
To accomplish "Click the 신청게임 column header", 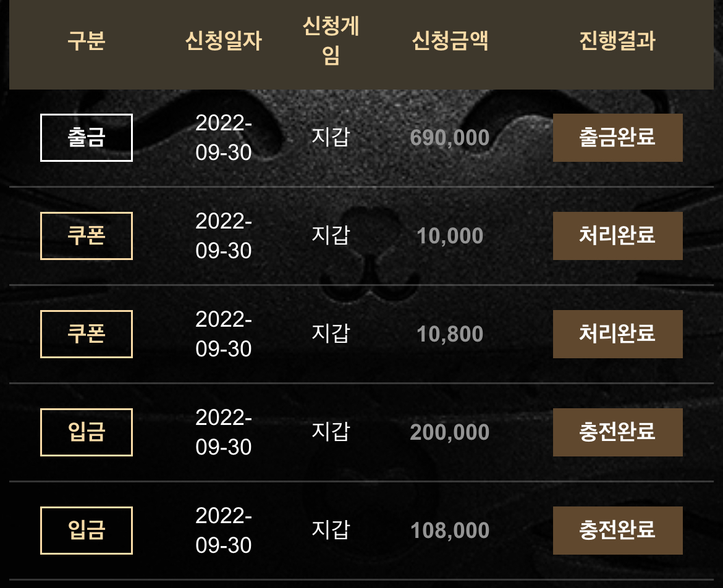I will tap(331, 41).
